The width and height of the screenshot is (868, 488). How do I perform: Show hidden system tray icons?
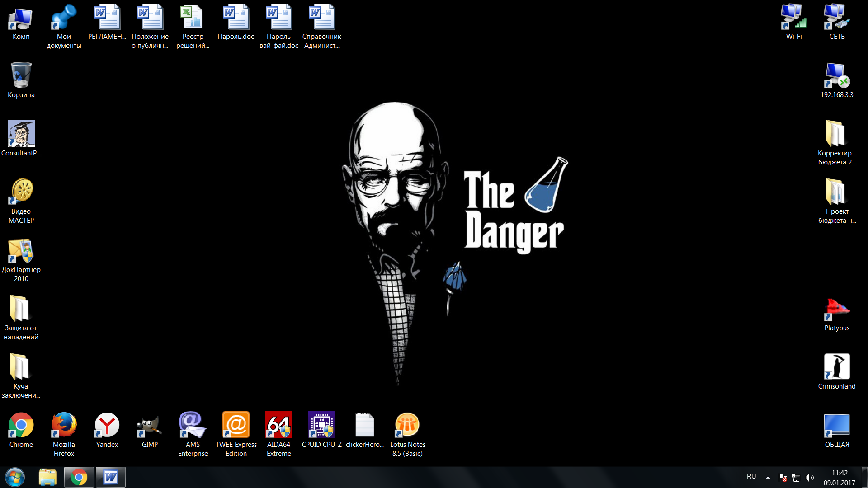point(768,477)
